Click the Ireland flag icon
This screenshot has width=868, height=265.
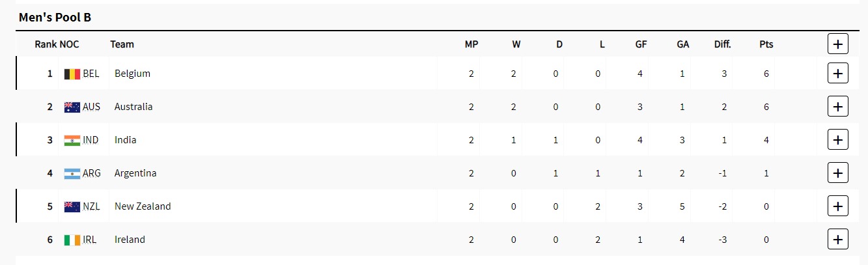pos(72,240)
